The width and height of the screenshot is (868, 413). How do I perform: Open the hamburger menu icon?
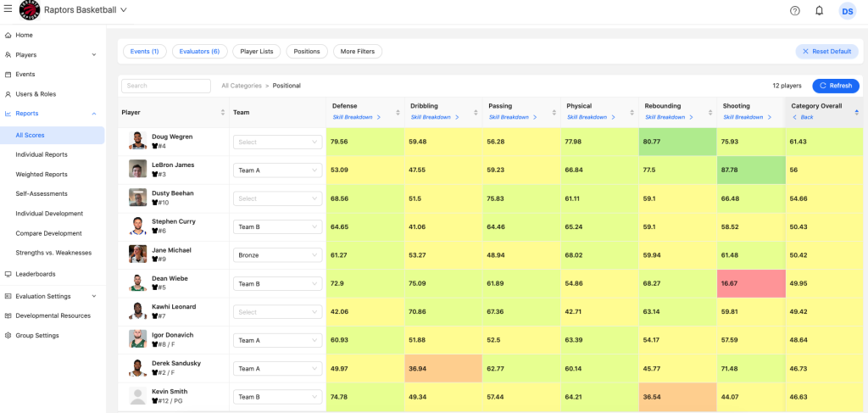coord(8,10)
